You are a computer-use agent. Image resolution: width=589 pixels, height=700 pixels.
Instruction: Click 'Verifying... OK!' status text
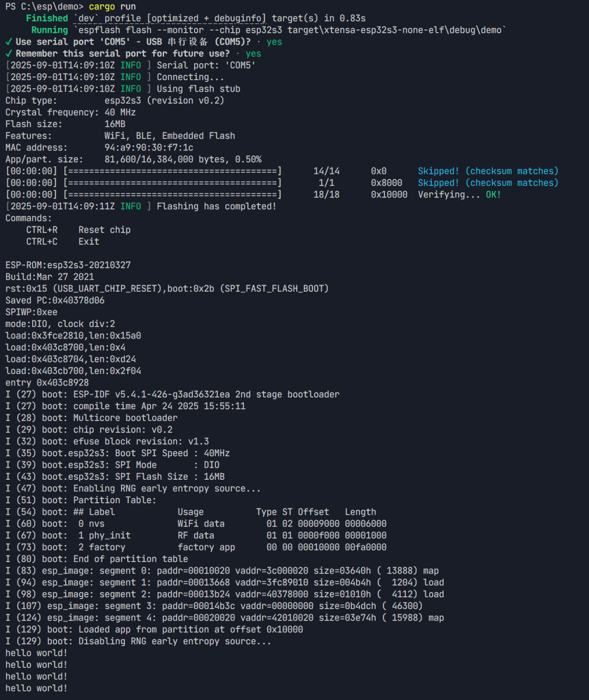point(459,195)
